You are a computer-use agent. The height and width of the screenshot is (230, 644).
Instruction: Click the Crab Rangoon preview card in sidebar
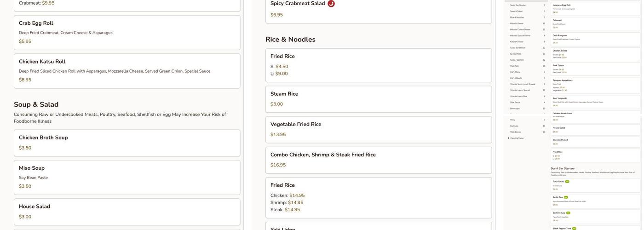[595, 39]
